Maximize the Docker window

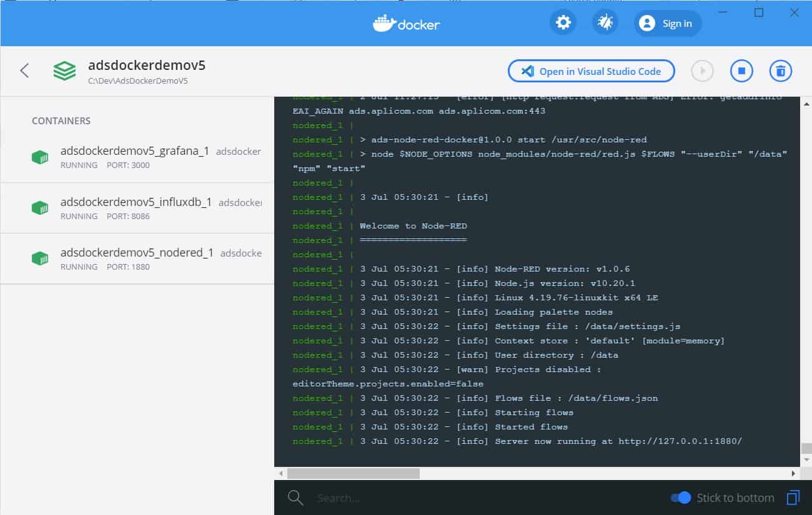[x=759, y=12]
